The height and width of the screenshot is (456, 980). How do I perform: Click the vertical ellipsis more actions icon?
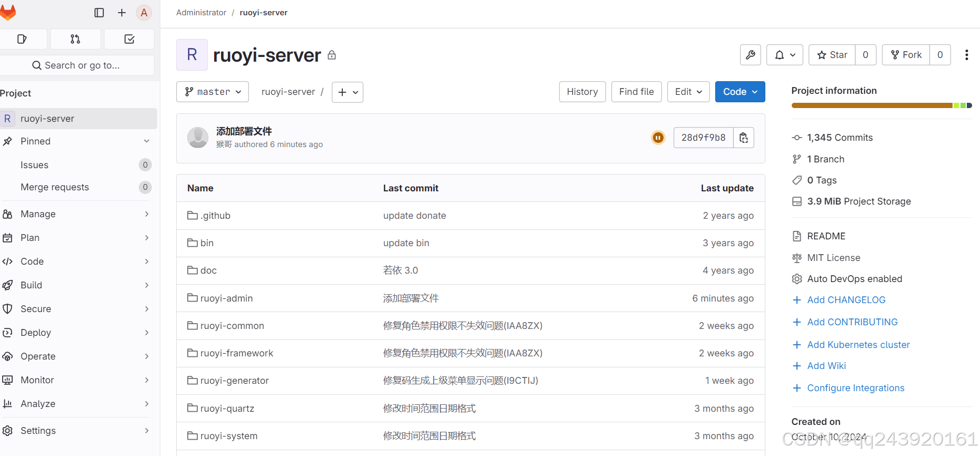pyautogui.click(x=966, y=55)
